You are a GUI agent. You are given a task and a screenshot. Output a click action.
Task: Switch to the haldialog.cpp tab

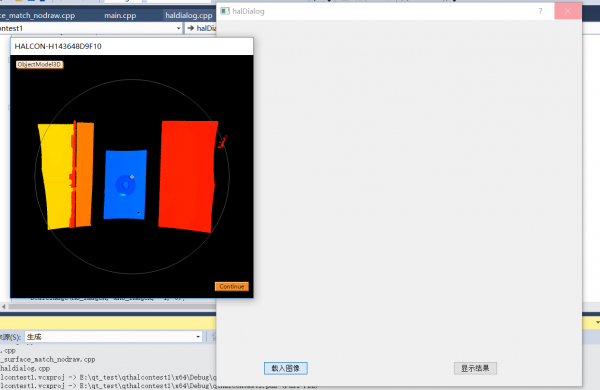click(189, 15)
